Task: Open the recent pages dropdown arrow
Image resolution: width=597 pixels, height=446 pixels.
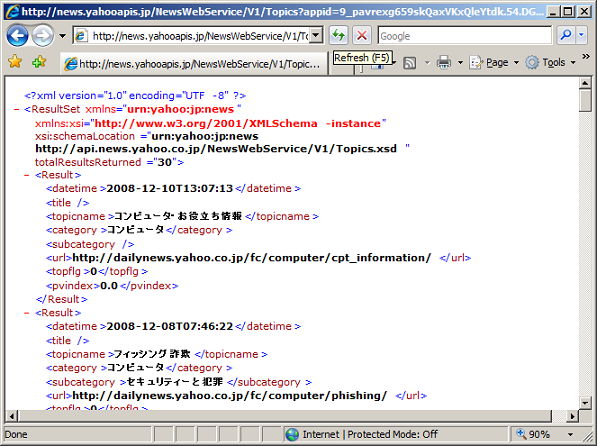Action: [x=62, y=36]
